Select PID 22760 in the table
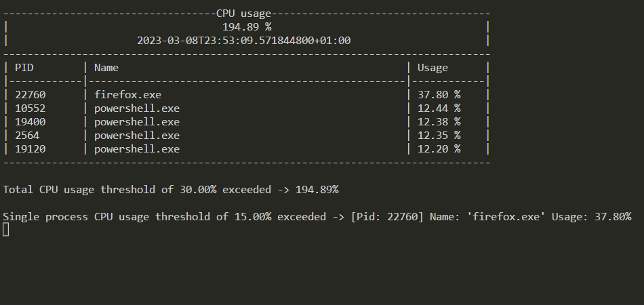The height and width of the screenshot is (305, 644). [x=31, y=95]
